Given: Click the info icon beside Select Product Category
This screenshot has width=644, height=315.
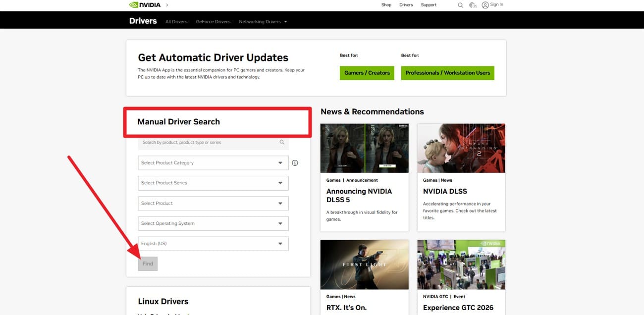Looking at the screenshot, I should tap(295, 162).
